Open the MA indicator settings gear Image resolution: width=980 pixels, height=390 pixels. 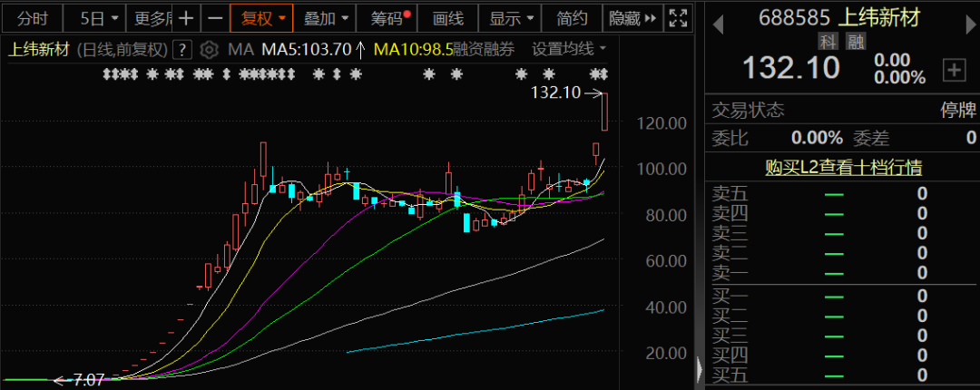click(x=210, y=49)
